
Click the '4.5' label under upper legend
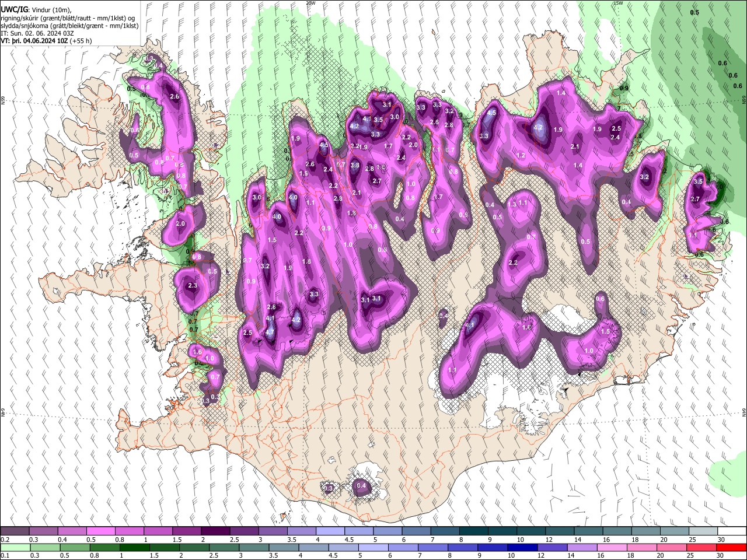349,540
